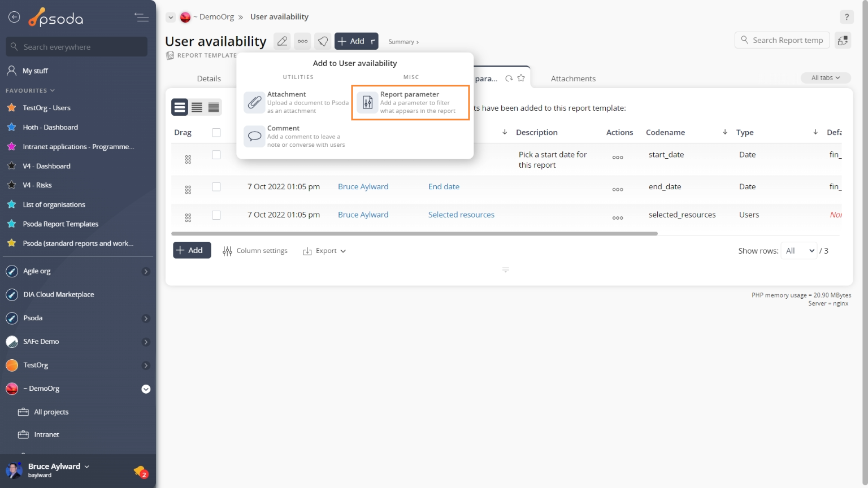Click the Search everywhere field

pyautogui.click(x=77, y=47)
